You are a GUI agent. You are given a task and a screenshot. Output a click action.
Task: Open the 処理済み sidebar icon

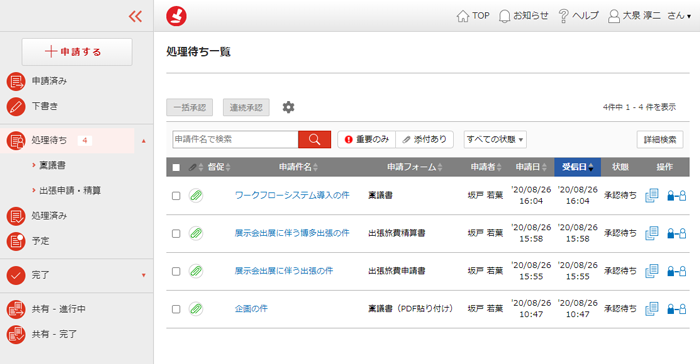(x=16, y=216)
